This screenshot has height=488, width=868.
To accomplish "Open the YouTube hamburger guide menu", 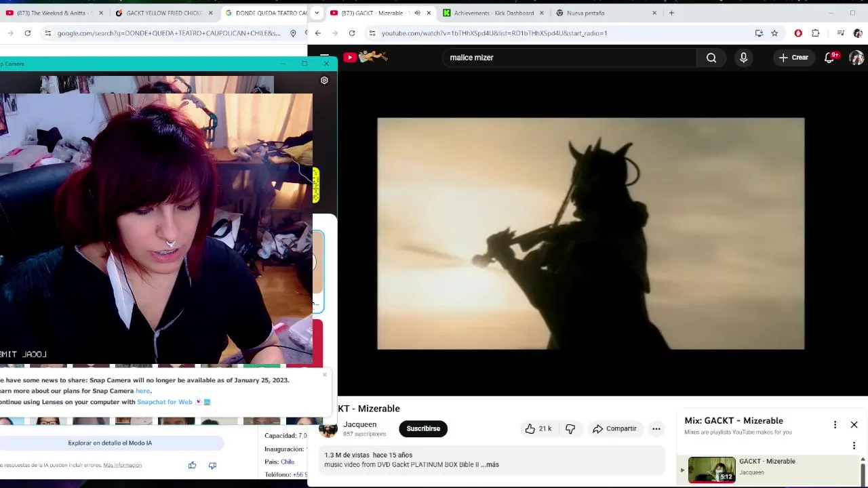I will (324, 58).
